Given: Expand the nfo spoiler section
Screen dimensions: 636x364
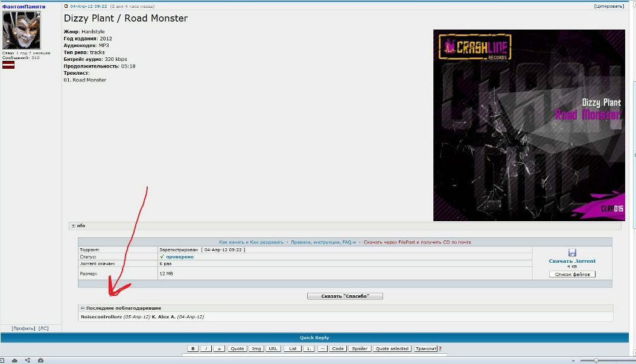Looking at the screenshot, I should 74,226.
